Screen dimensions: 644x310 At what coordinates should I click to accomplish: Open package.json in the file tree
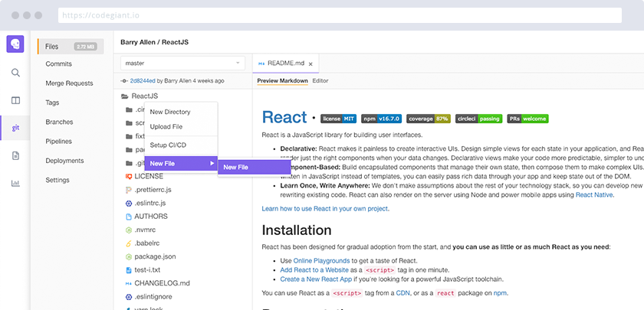pyautogui.click(x=154, y=256)
